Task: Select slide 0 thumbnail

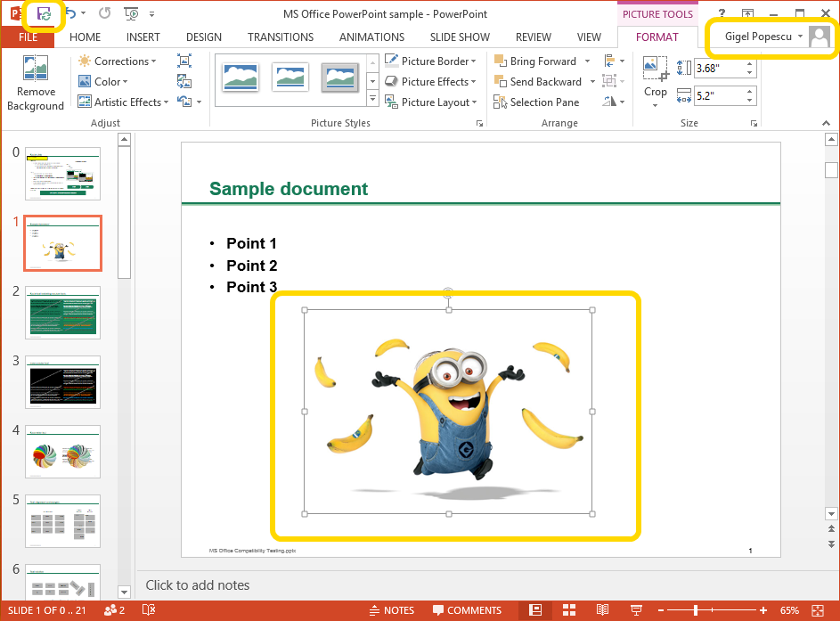Action: (x=62, y=174)
